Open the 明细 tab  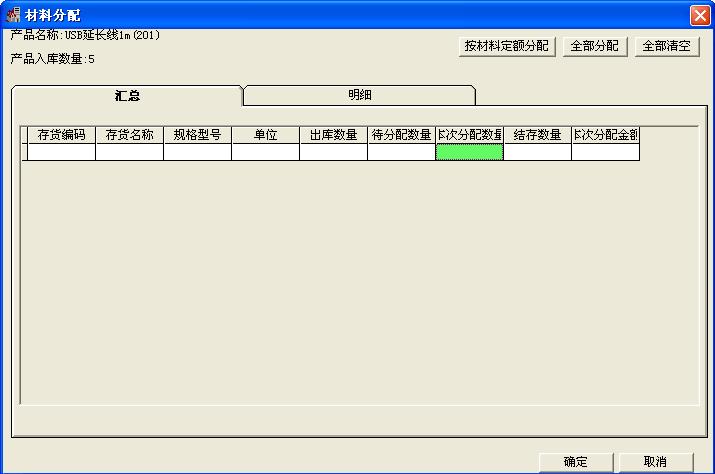point(360,95)
